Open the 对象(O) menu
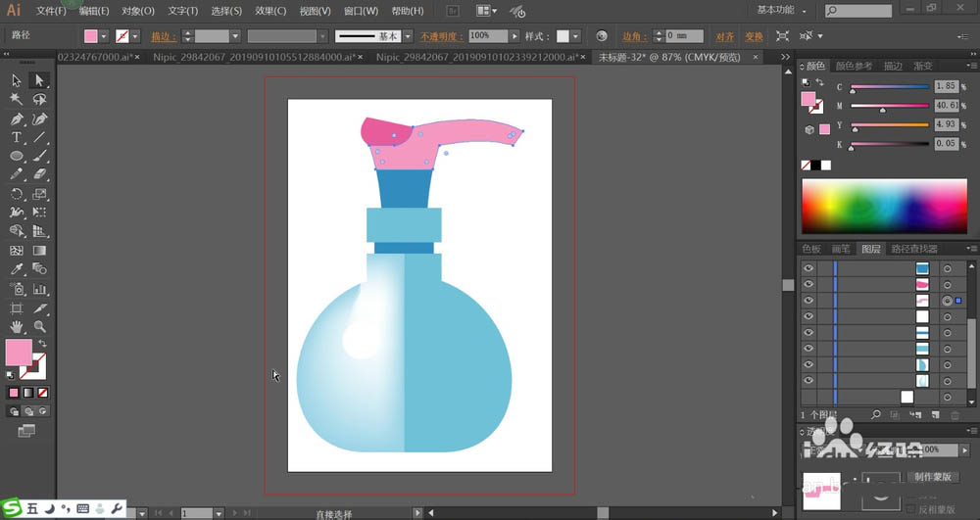 138,11
